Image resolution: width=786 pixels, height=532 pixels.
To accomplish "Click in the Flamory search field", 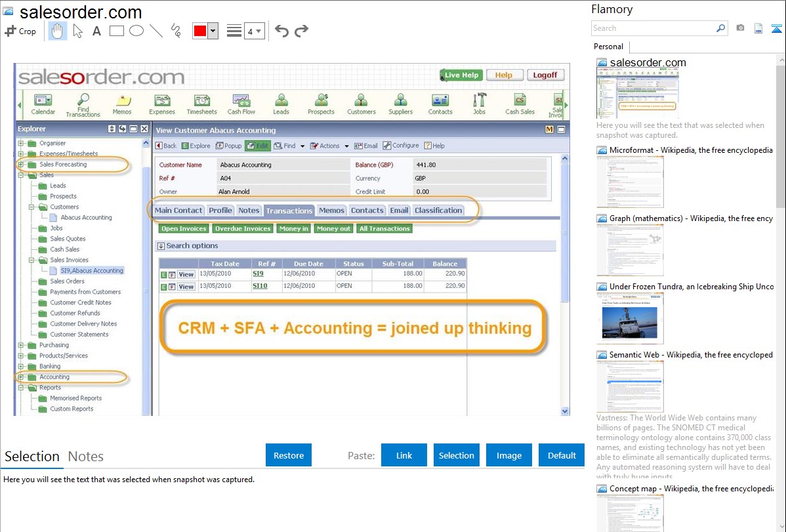I will click(653, 28).
